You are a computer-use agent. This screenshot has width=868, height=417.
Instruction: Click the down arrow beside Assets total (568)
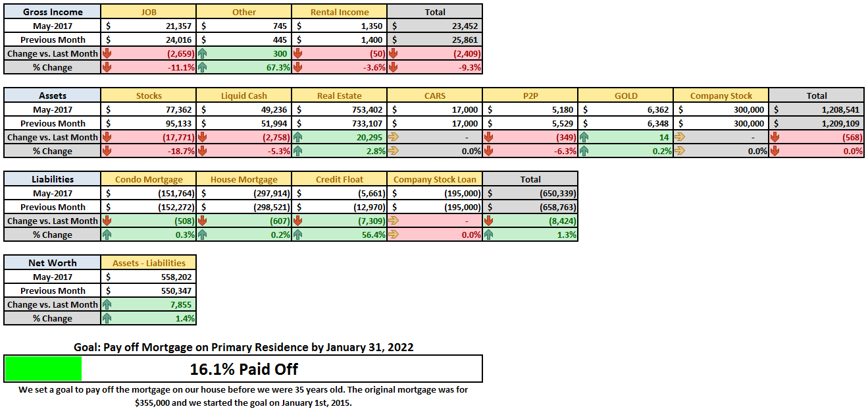pos(775,137)
